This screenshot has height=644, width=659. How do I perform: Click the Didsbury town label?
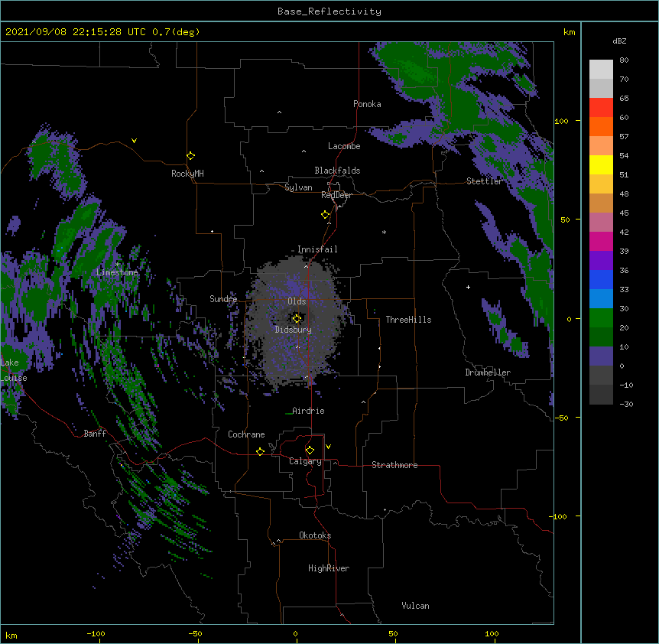point(294,330)
